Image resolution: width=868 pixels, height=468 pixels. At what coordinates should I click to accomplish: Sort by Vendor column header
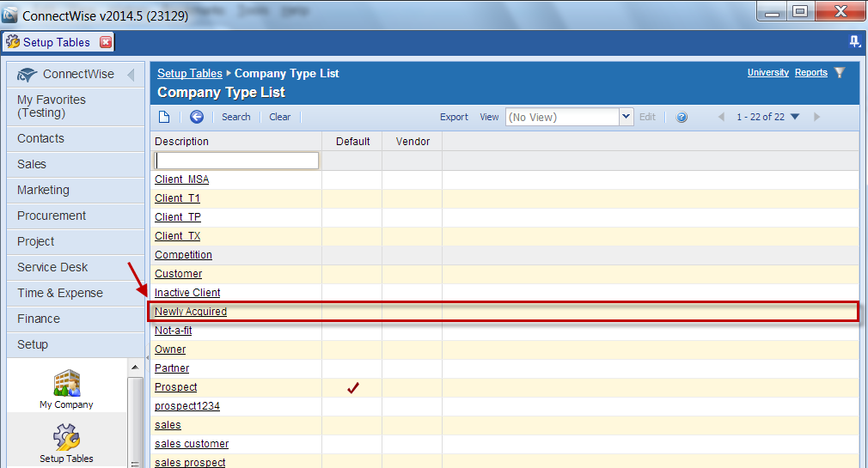(x=413, y=141)
